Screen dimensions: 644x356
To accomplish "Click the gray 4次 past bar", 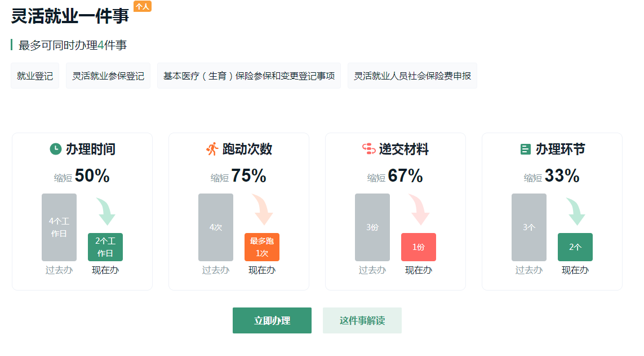I will pos(216,227).
